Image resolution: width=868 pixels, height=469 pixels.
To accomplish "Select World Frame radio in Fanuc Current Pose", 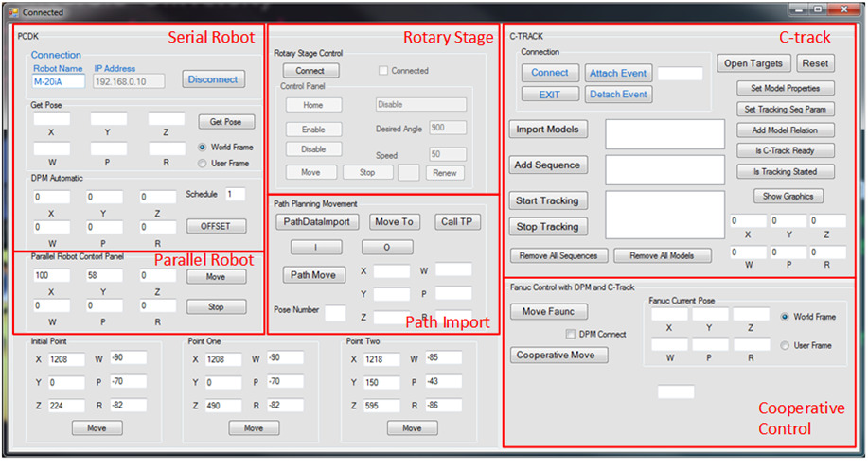I will pyautogui.click(x=785, y=318).
